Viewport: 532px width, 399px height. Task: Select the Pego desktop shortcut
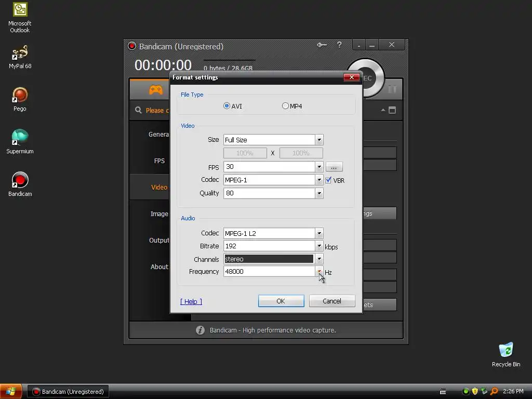pos(20,99)
